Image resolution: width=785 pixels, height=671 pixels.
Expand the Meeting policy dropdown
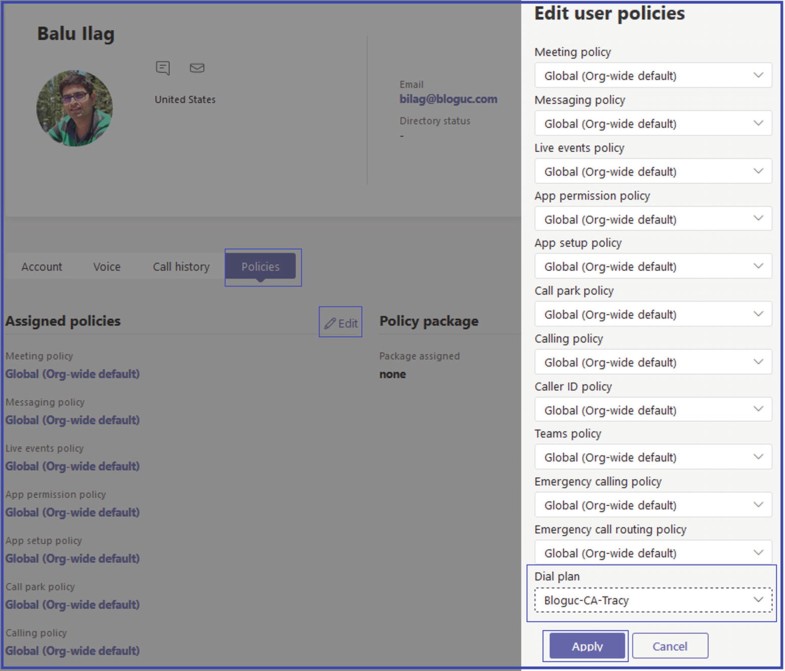tap(653, 76)
